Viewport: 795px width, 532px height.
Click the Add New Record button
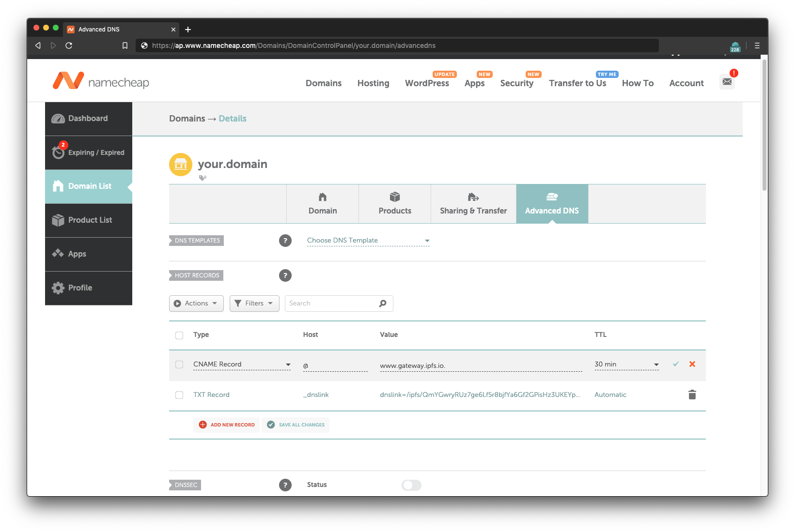click(x=227, y=425)
